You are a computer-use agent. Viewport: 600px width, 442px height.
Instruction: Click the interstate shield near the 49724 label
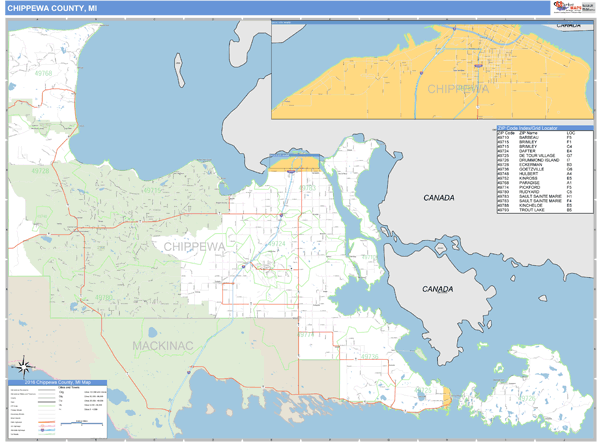tap(244, 266)
